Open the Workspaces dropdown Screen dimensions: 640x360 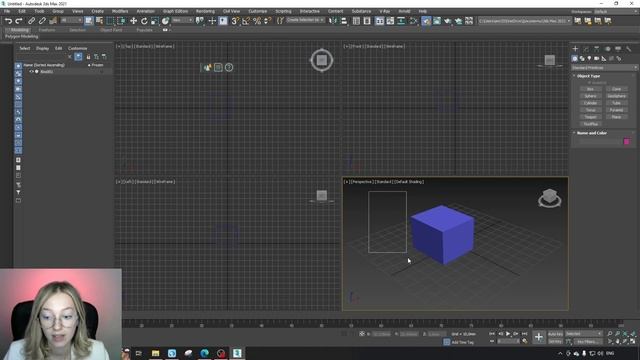(615, 11)
